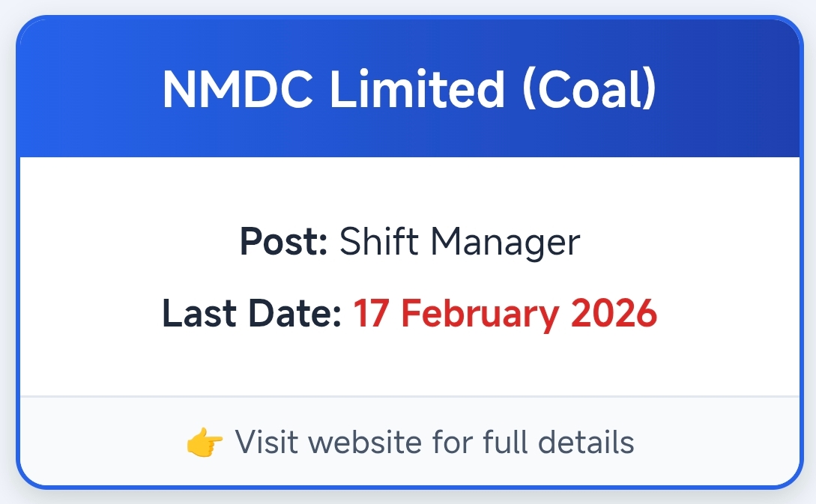
Task: Select the bold Post: label
Action: click(283, 243)
